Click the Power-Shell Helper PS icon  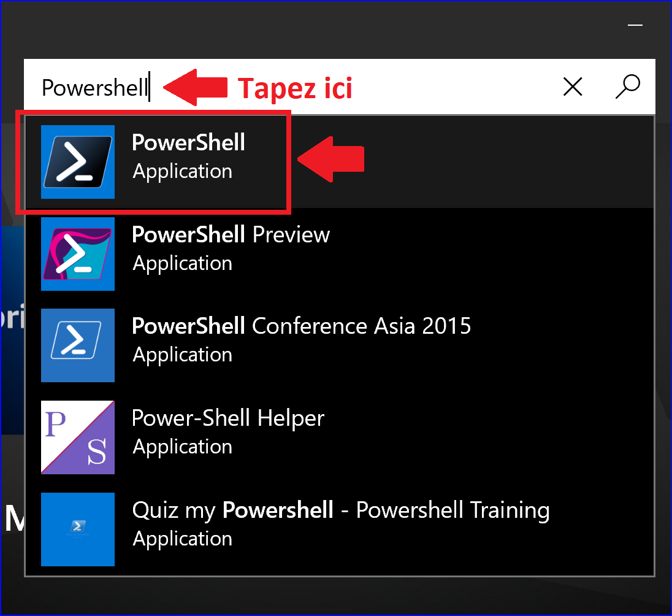coord(78,437)
